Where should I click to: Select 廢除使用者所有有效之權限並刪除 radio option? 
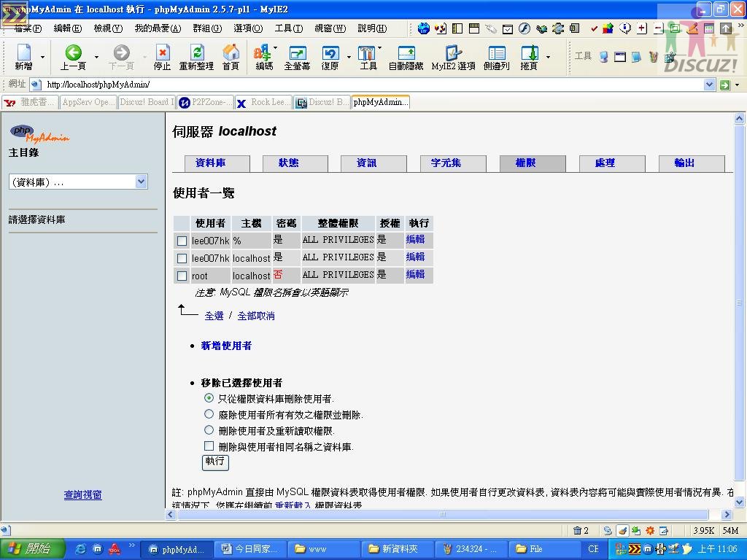pyautogui.click(x=209, y=414)
